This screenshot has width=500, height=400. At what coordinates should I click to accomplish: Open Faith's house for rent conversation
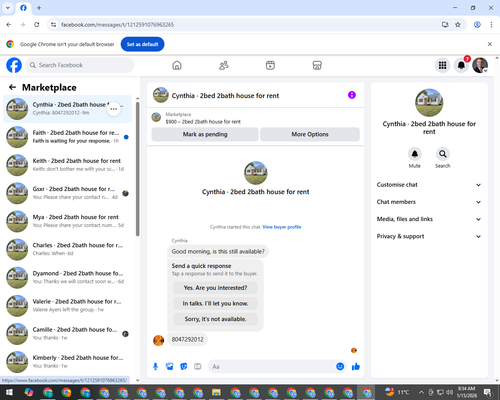tap(67, 137)
